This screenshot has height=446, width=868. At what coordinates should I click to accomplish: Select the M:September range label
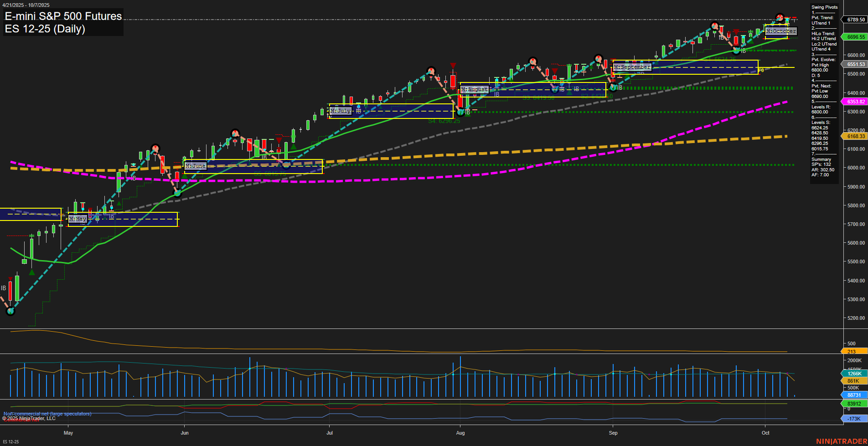pyautogui.click(x=632, y=67)
